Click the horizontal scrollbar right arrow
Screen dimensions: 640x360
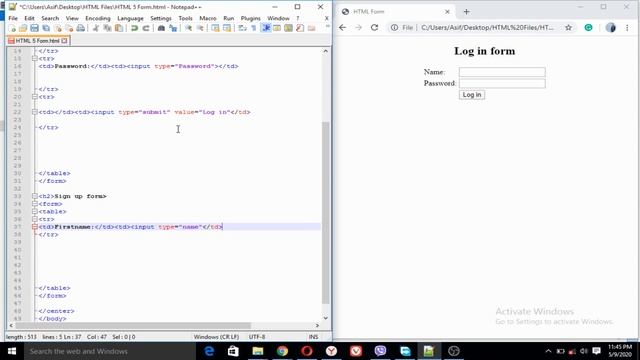(317, 325)
